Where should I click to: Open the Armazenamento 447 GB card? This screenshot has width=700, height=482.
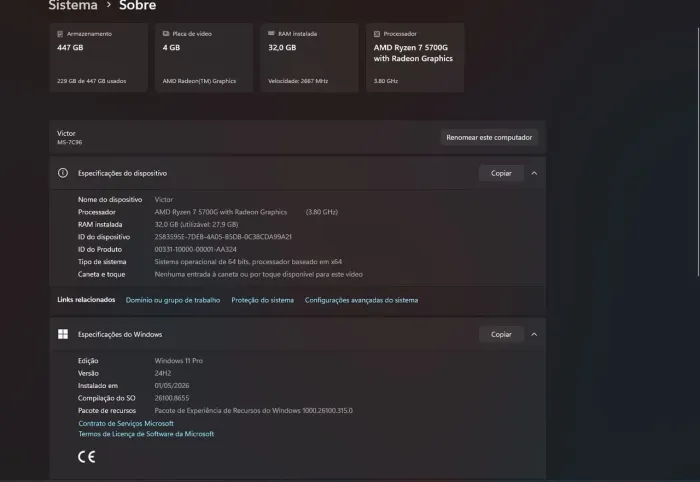99,58
